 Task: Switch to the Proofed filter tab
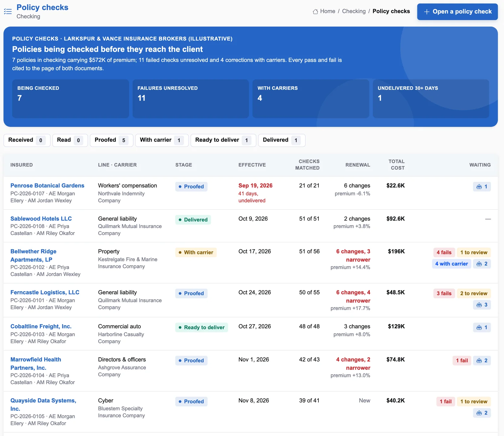[x=112, y=140]
